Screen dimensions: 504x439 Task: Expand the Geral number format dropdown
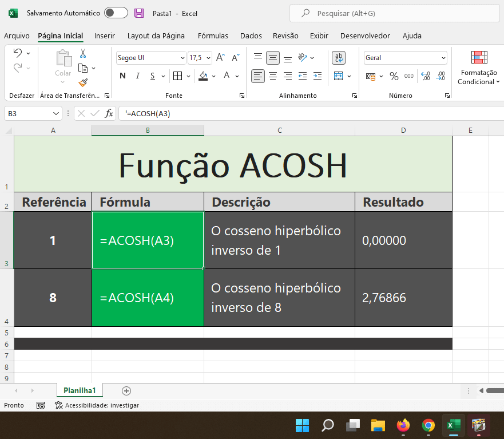[x=443, y=58]
